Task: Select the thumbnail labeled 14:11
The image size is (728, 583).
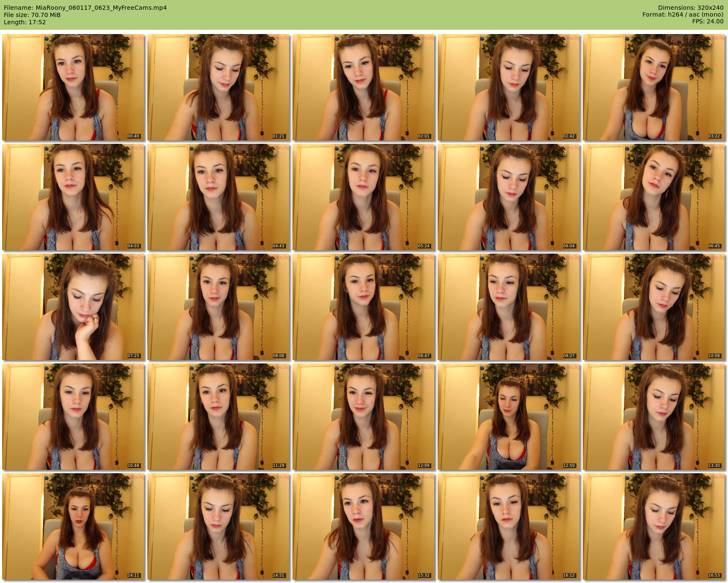Action: point(73,526)
